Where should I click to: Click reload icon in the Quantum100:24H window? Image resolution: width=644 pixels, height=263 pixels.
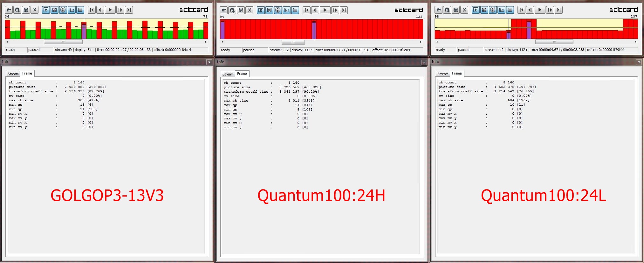(232, 10)
